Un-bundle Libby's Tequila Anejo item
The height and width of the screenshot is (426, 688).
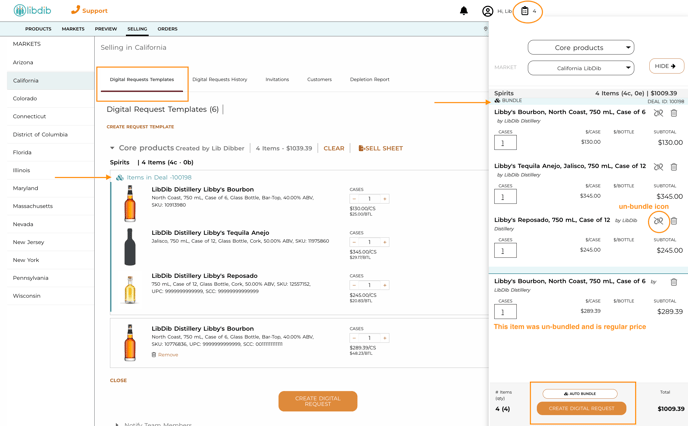[x=658, y=167]
